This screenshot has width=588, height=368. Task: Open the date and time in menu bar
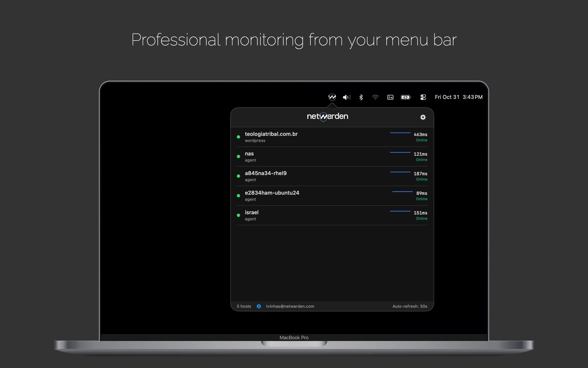[459, 97]
